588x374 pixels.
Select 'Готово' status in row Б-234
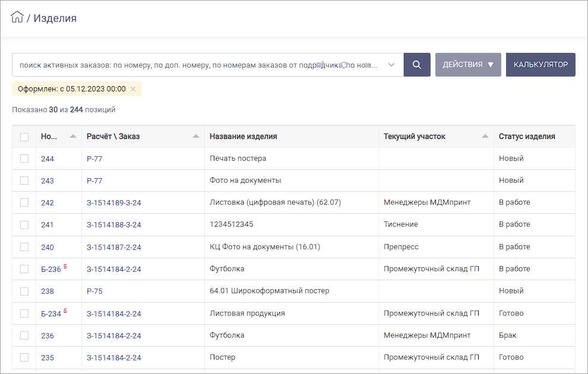[511, 313]
